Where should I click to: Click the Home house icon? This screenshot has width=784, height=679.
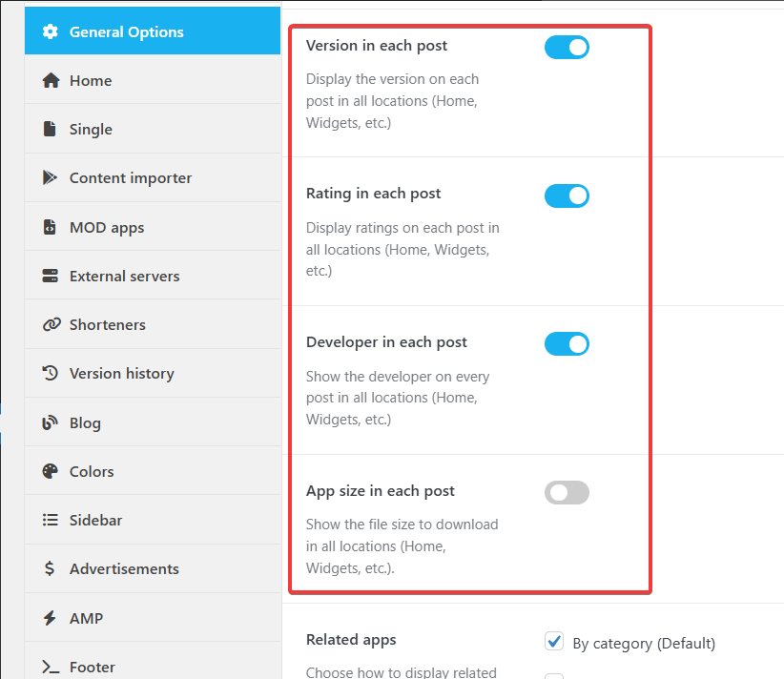pyautogui.click(x=51, y=81)
